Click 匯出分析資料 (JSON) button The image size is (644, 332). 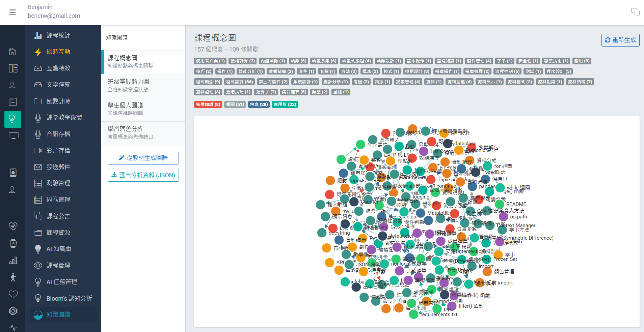coord(143,175)
